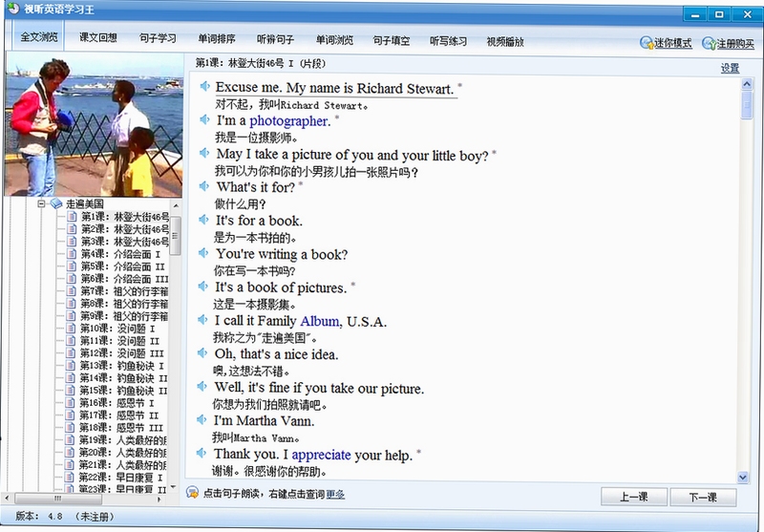
Task: Click text pane scroll-up arrow
Action: click(x=747, y=84)
